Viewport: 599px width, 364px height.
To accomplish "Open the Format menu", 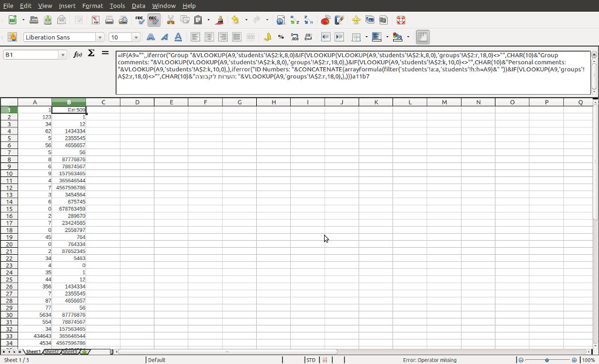I will 92,6.
